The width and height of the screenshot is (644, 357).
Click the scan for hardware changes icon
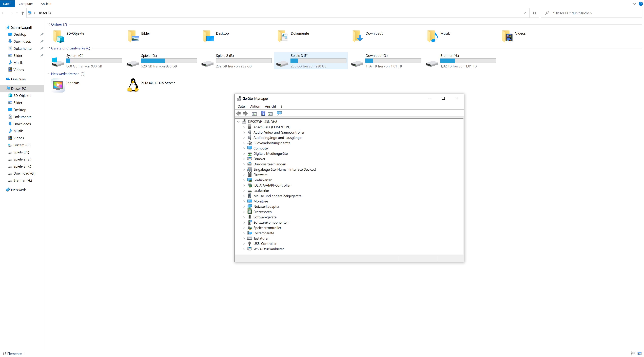pos(279,113)
